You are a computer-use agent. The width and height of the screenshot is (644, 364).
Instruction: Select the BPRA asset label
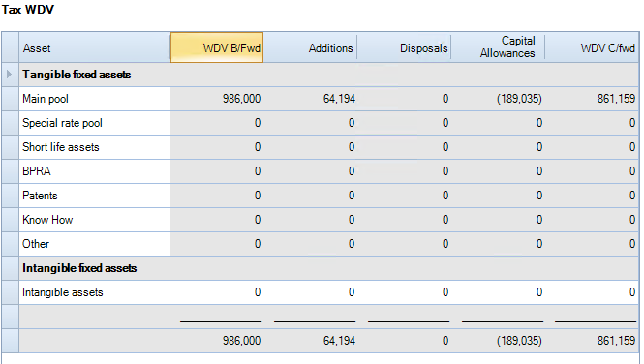click(x=37, y=171)
